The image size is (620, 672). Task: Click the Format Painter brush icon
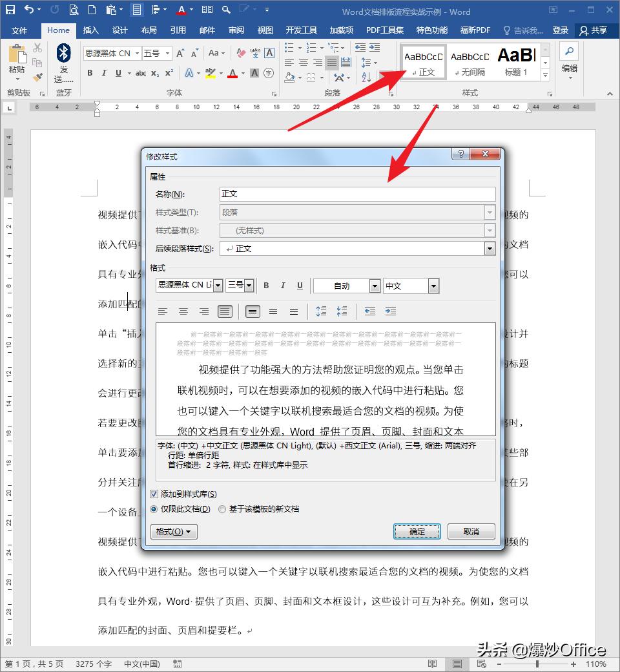[37, 77]
